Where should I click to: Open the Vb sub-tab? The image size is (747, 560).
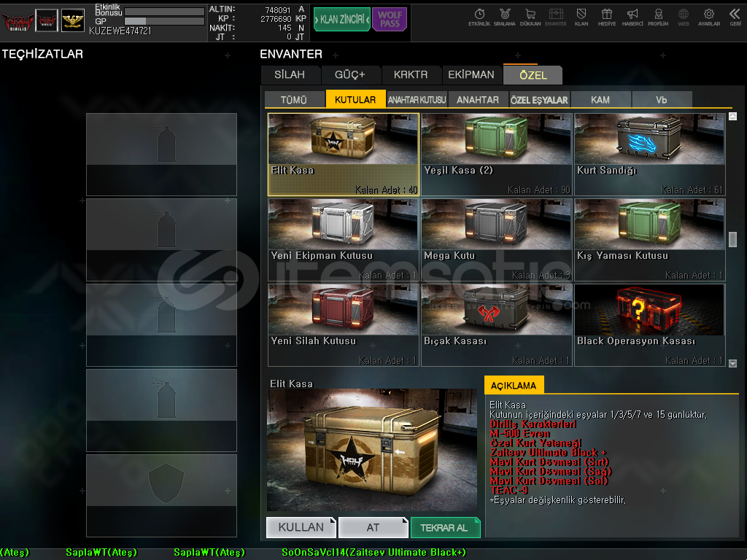662,99
